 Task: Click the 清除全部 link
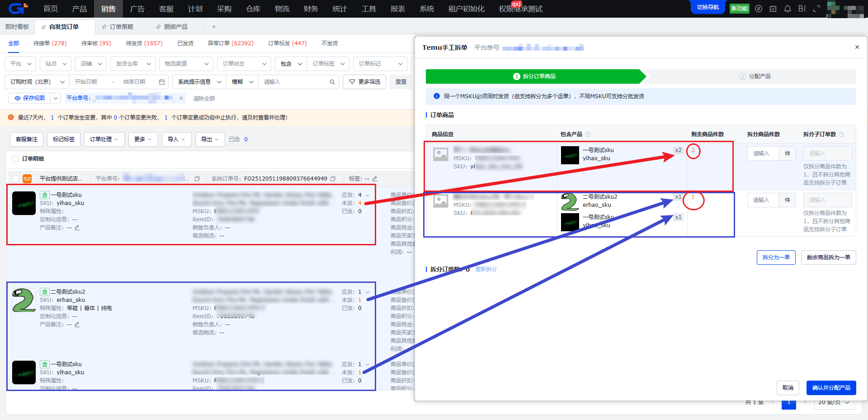click(204, 99)
